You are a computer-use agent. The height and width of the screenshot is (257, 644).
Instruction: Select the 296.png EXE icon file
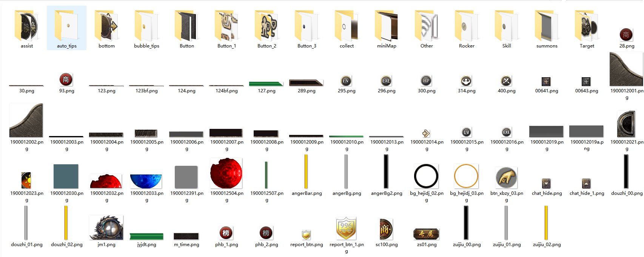point(386,81)
